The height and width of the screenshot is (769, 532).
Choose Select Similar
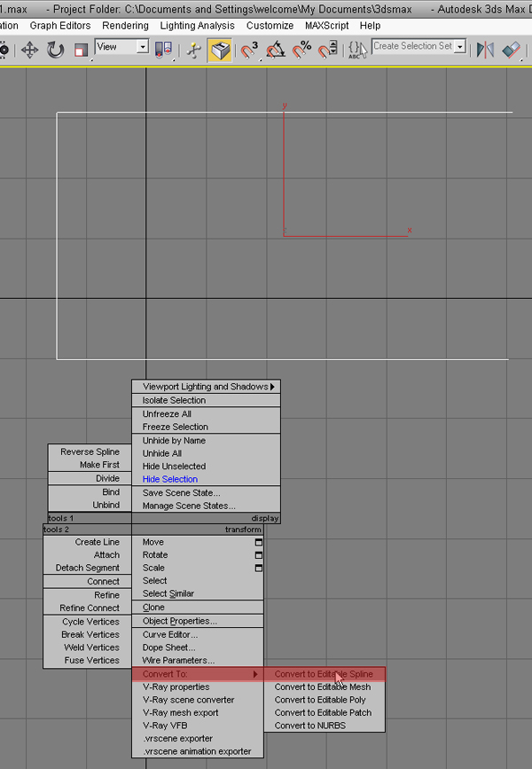pyautogui.click(x=198, y=593)
